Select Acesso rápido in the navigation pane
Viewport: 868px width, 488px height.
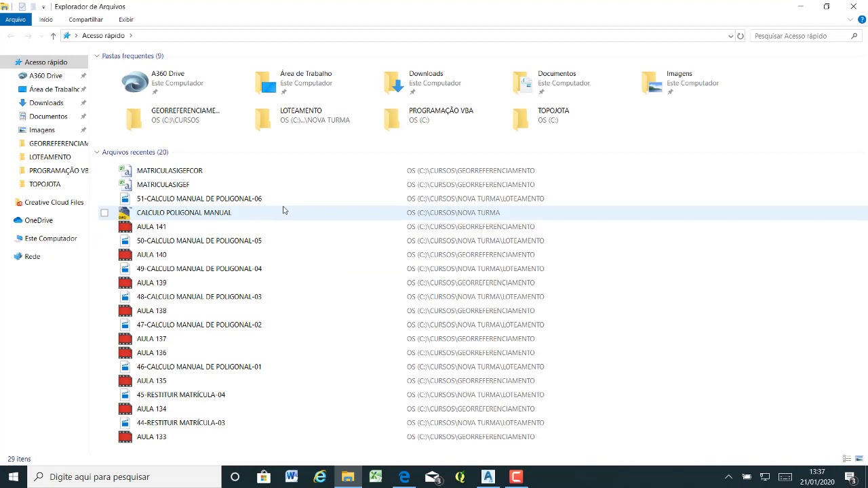44,62
